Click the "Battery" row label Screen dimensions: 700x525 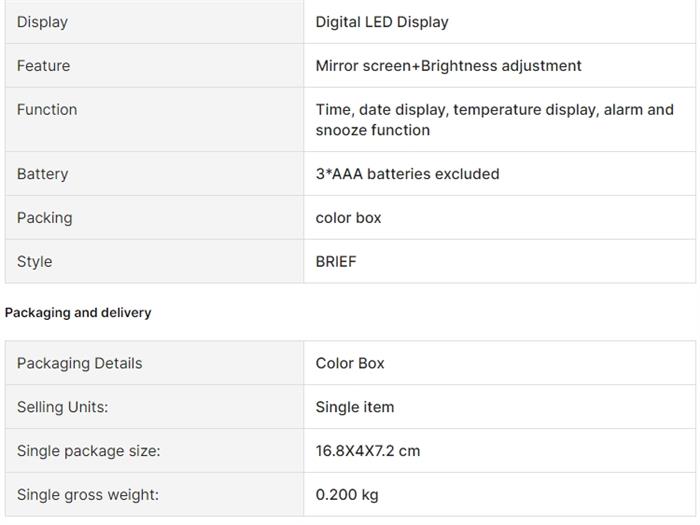coord(42,174)
